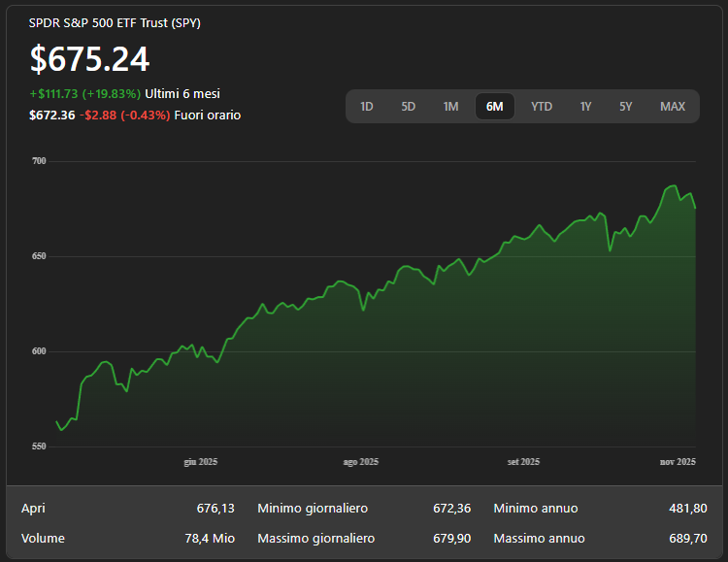Select the Volume value 78,4 Mio
This screenshot has height=562, width=728.
point(210,539)
